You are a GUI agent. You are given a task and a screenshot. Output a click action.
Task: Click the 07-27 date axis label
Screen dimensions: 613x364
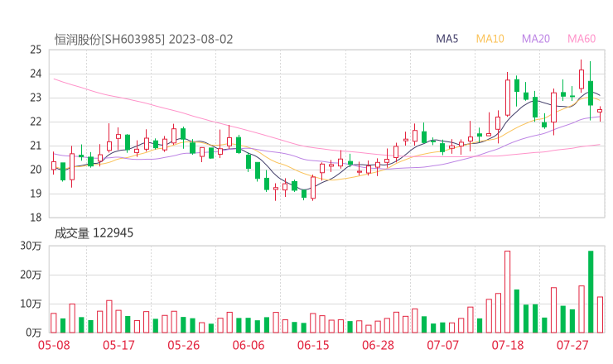[x=572, y=345]
